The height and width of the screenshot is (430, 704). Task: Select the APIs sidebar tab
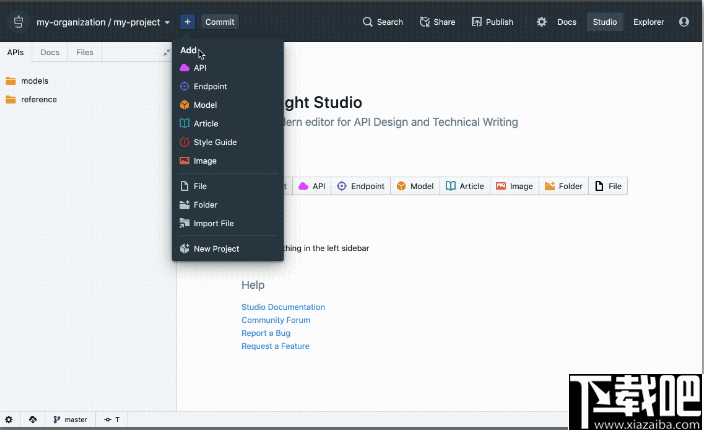click(x=15, y=52)
